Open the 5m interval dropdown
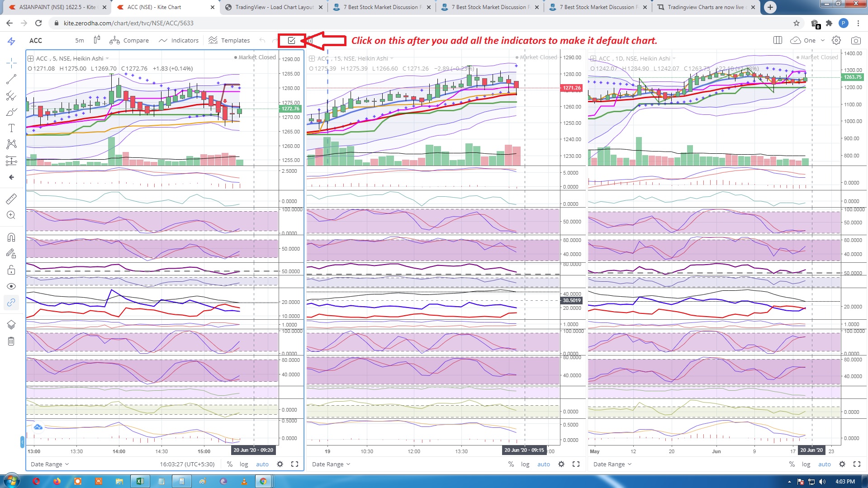The width and height of the screenshot is (868, 488). point(79,40)
